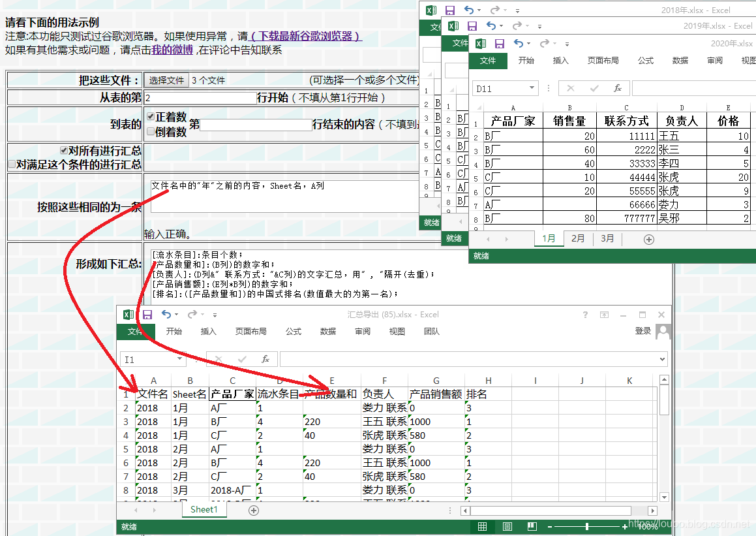The height and width of the screenshot is (536, 756).
Task: Click end row number input field
Action: (x=256, y=125)
